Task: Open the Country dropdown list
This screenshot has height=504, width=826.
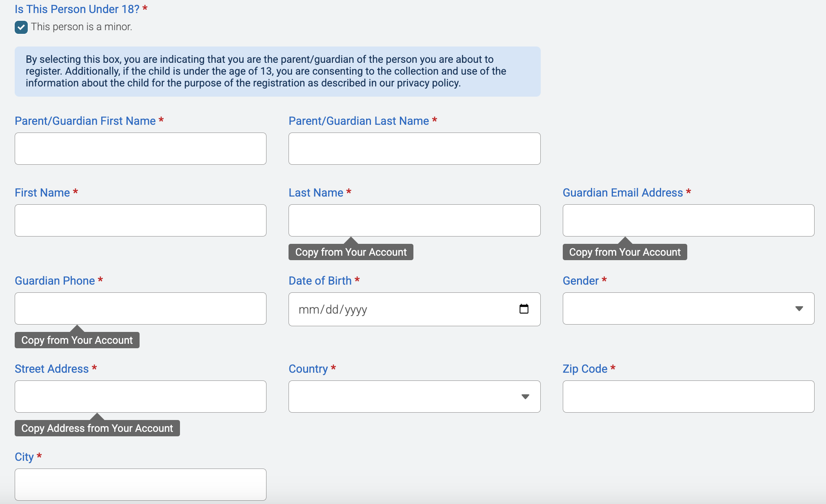Action: [x=414, y=397]
